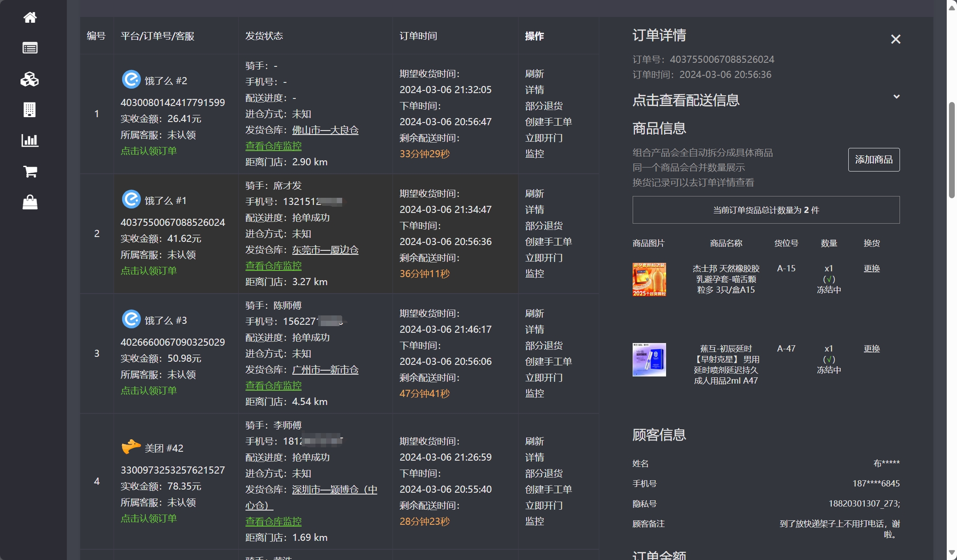Click the 发货状态 column header
This screenshot has height=560, width=957.
coord(264,36)
